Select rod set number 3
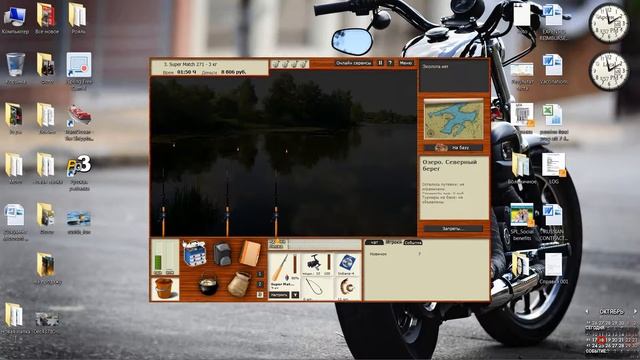Screen dimensions: 640x360 [260, 294]
